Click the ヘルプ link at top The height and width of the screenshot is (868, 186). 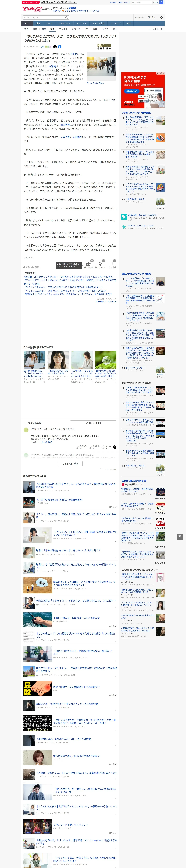click(127, 2)
